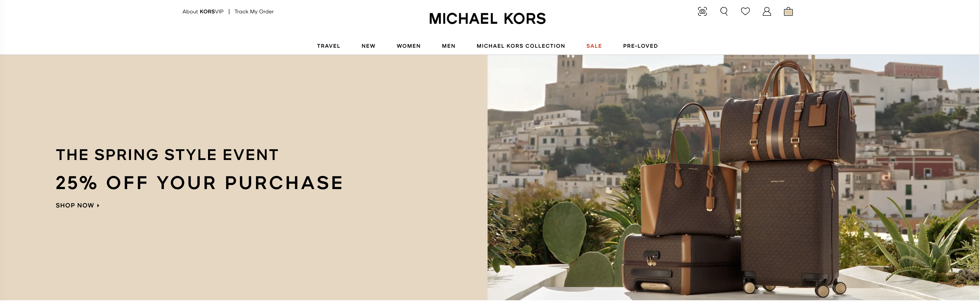980x302 pixels.
Task: Click the Spring Style Event headline
Action: (167, 155)
